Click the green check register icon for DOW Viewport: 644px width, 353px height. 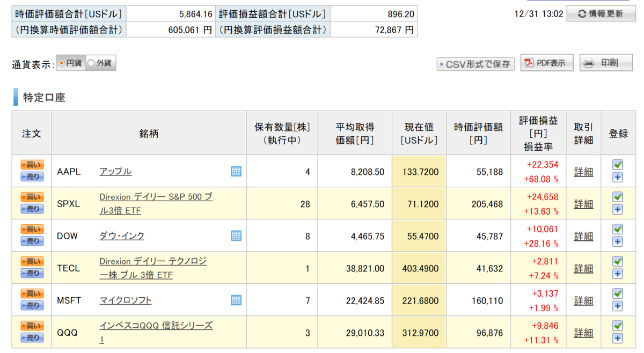pos(618,229)
